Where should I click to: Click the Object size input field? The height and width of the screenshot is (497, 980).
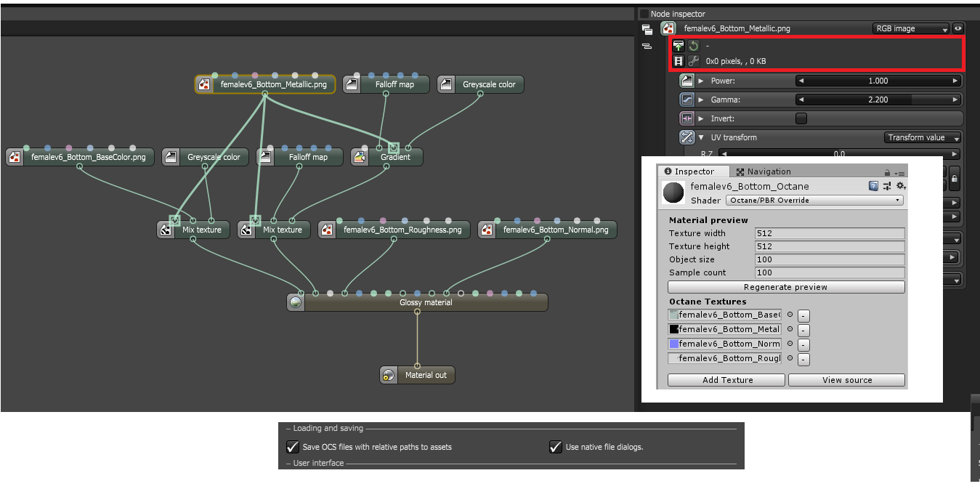[830, 259]
